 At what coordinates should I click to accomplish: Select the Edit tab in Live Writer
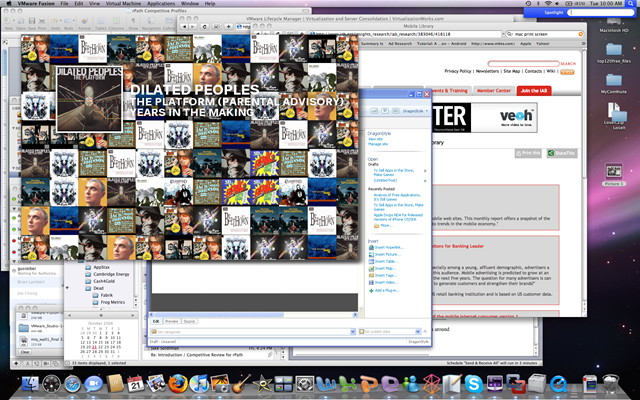point(156,322)
